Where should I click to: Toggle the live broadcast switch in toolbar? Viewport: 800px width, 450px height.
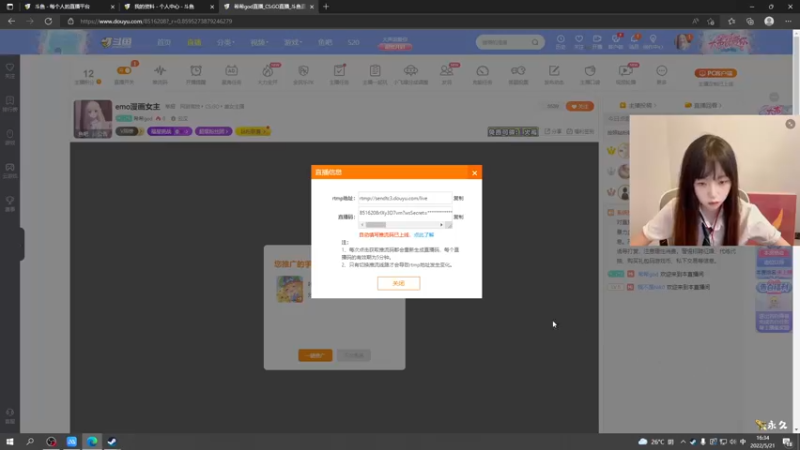124,71
